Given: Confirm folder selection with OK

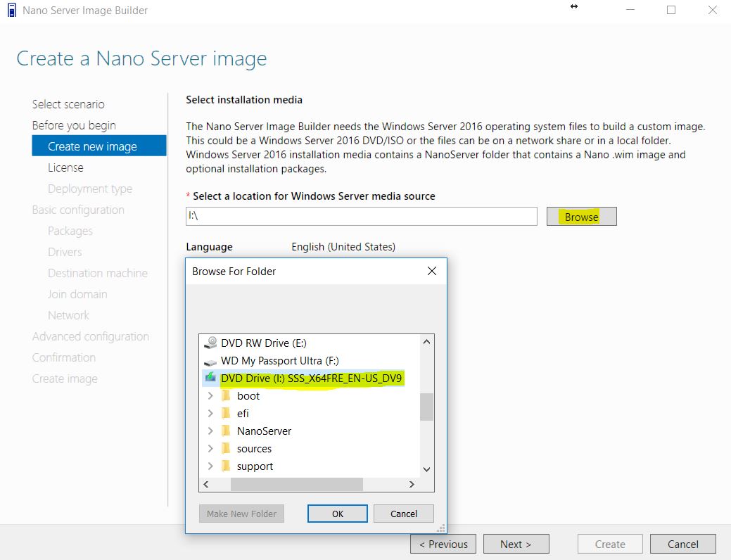Looking at the screenshot, I should click(338, 514).
